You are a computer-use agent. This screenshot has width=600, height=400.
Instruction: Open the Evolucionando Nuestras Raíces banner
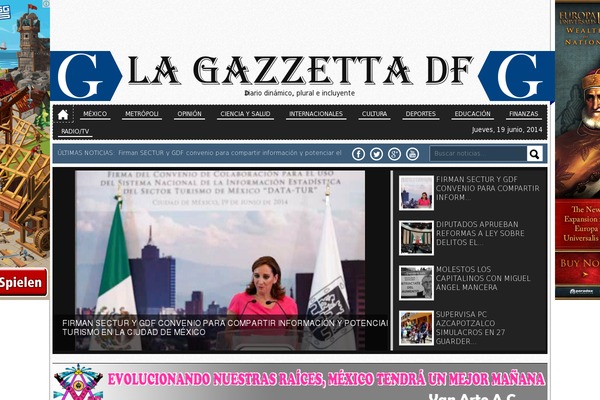[300, 382]
